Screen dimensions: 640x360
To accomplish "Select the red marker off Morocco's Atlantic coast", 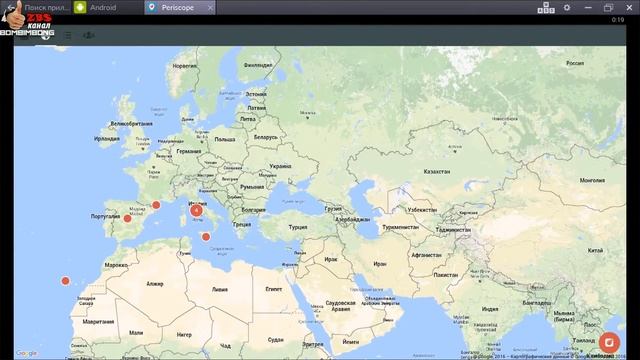I will [x=65, y=281].
